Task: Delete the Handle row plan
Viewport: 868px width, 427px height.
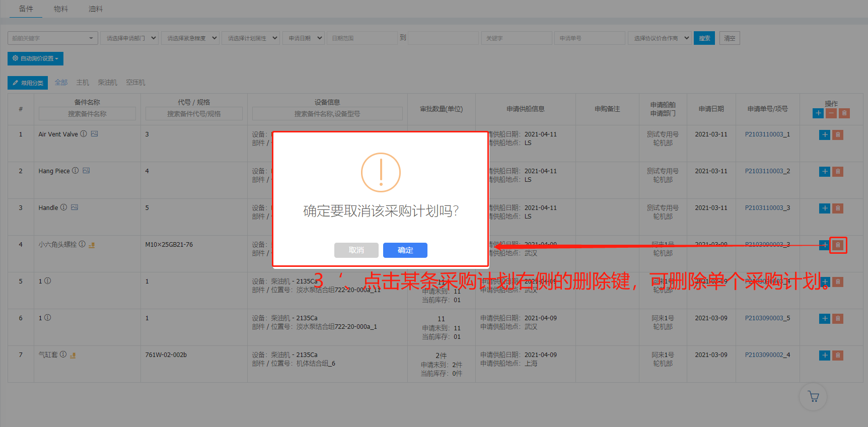Action: tap(838, 208)
